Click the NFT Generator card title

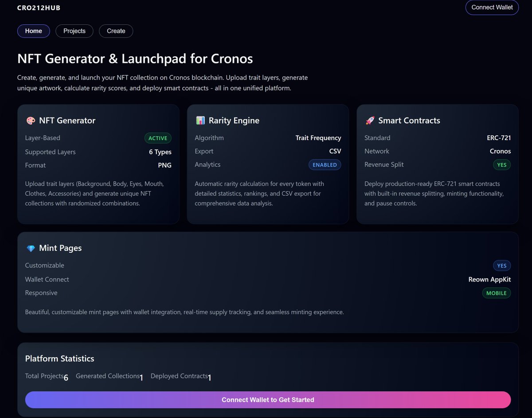[x=67, y=121]
